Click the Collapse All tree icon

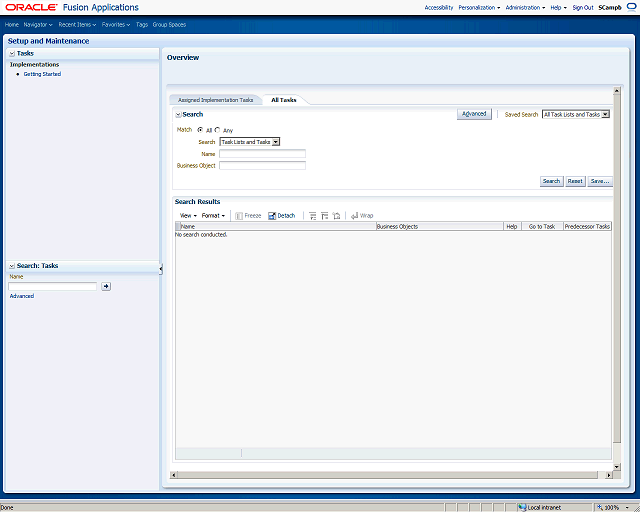coord(324,216)
